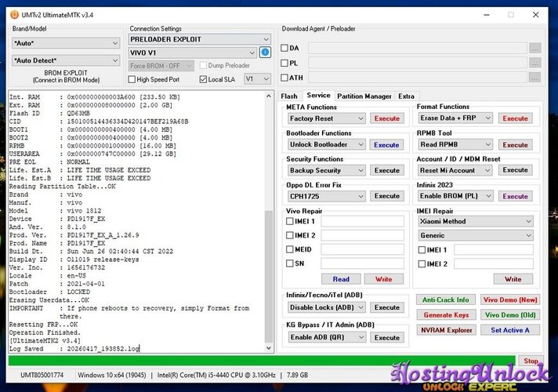This screenshot has height=392, width=558.
Task: Open the Erase Data + FRP dropdown
Action: coord(455,118)
